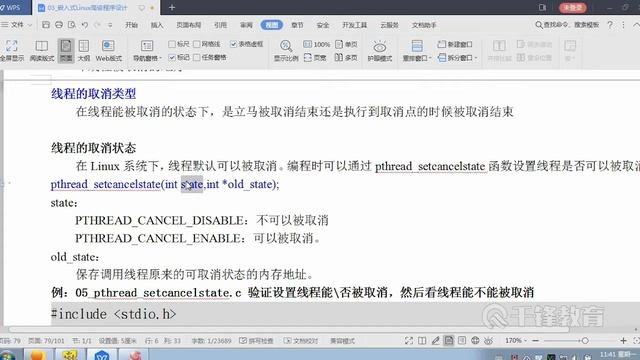Click the login (未登录) button

click(573, 7)
